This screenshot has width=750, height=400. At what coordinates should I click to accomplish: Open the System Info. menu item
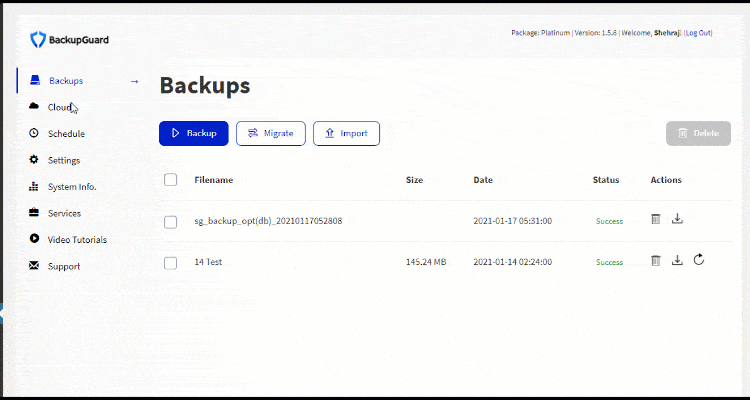point(72,187)
